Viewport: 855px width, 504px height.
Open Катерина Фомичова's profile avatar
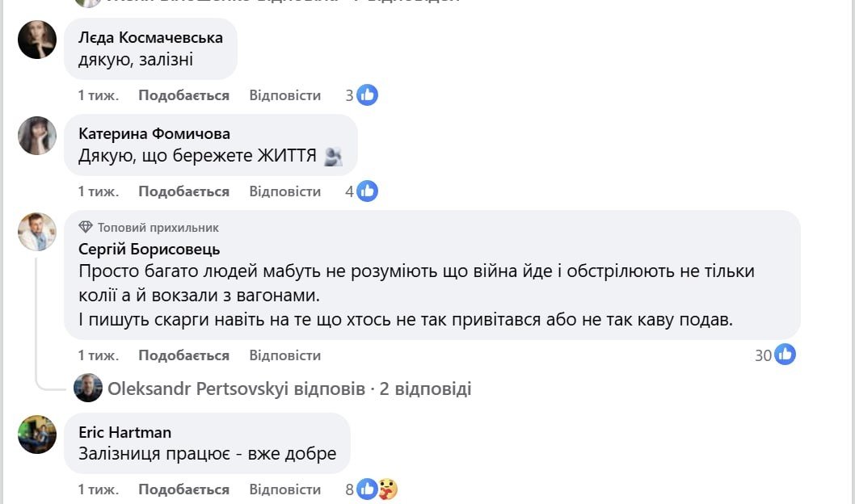click(x=37, y=136)
